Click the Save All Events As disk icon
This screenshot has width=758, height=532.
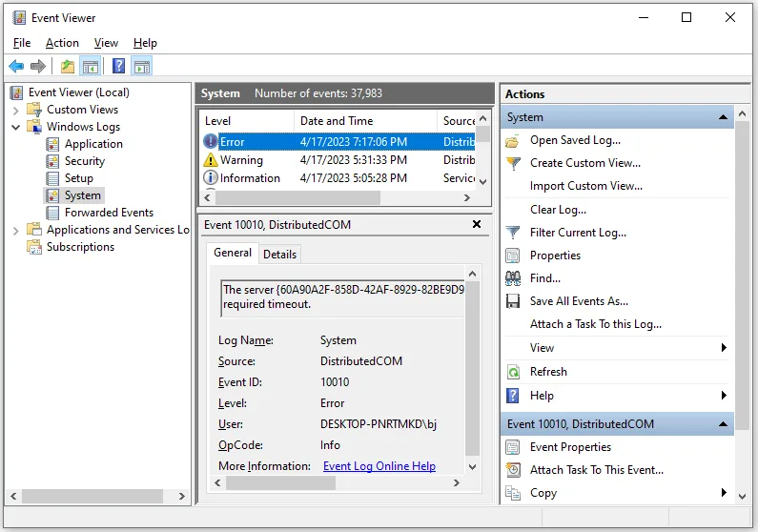(x=513, y=301)
